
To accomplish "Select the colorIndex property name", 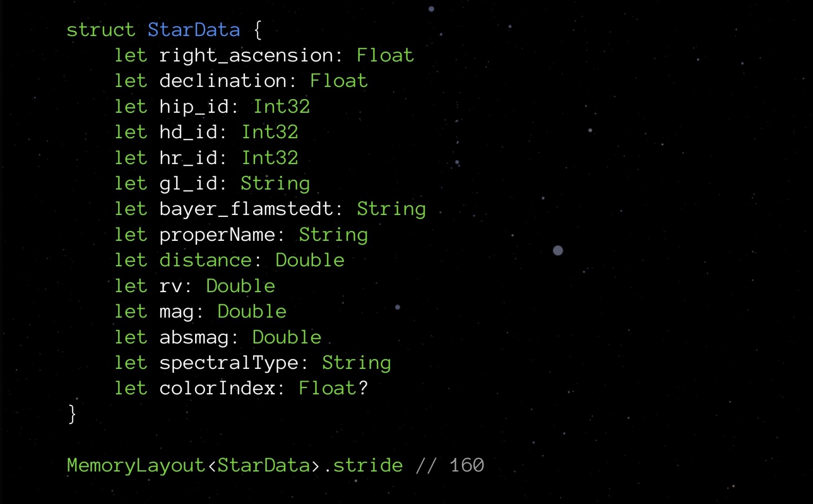I will click(x=217, y=389).
